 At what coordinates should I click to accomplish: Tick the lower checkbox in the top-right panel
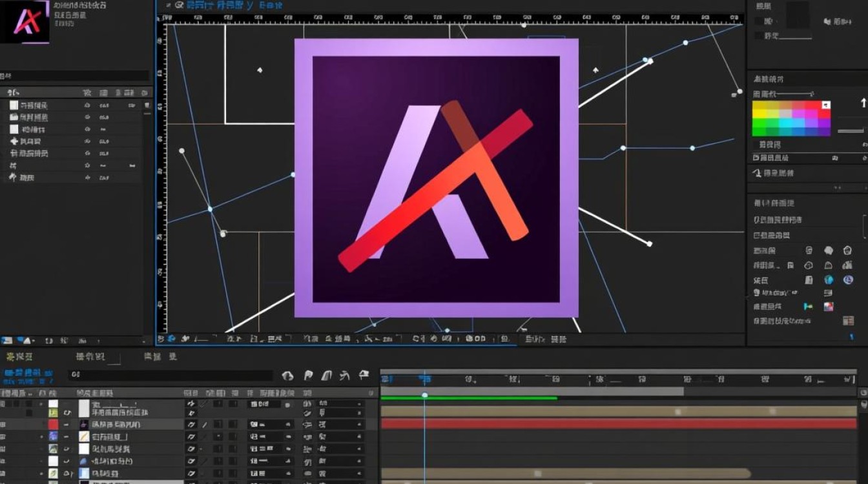(758, 36)
